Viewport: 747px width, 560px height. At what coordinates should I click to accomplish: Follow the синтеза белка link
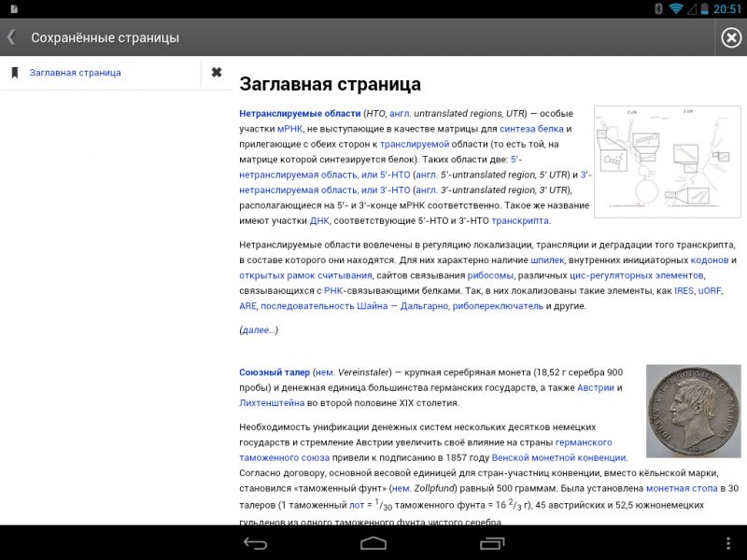point(531,129)
